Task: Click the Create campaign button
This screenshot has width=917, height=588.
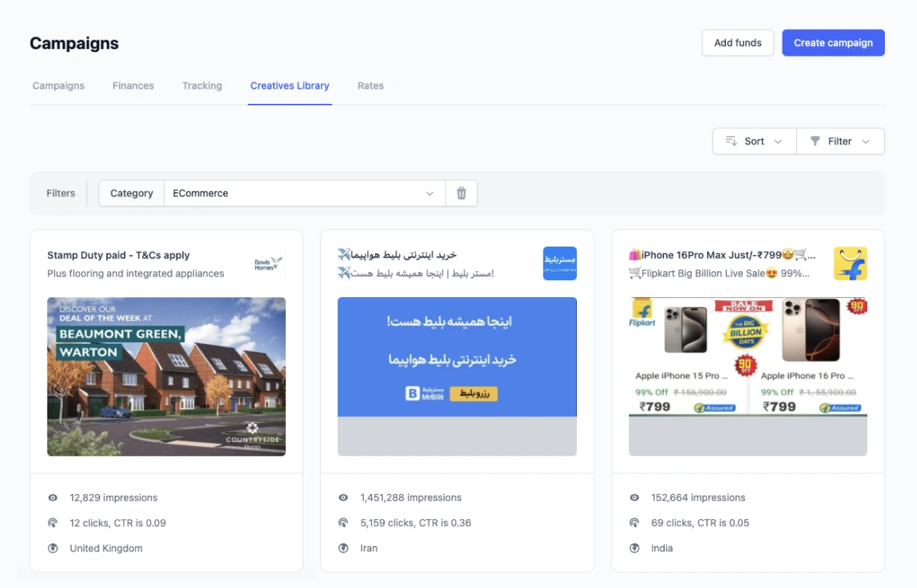Action: [833, 43]
